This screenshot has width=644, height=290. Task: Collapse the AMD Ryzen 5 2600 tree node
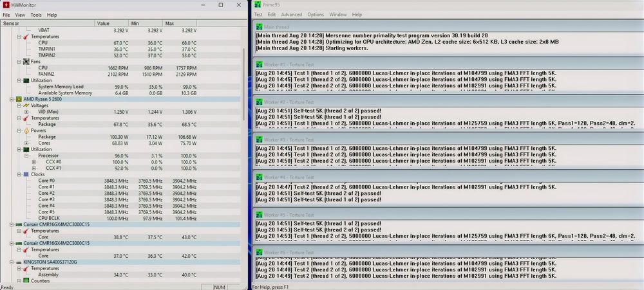(12, 99)
